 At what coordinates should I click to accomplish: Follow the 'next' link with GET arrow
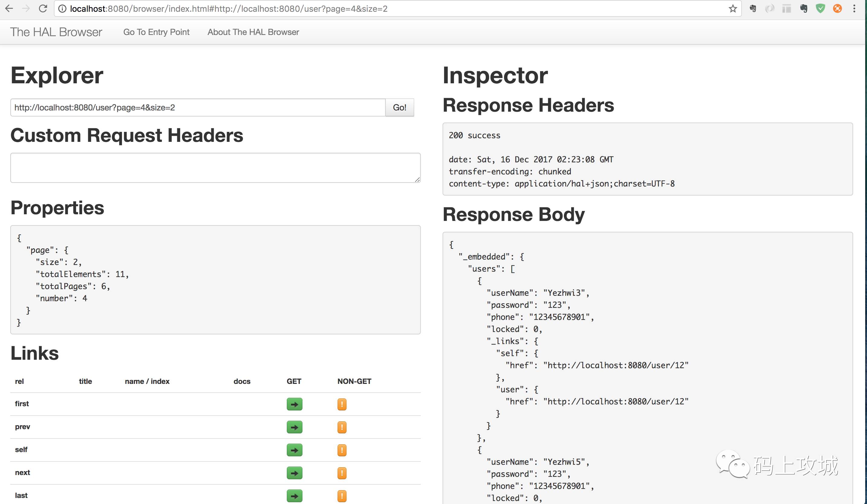294,473
